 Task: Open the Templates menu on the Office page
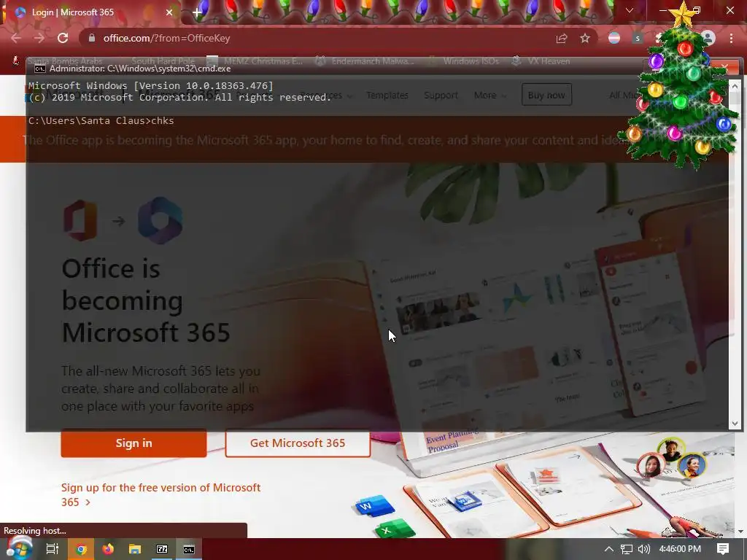pyautogui.click(x=387, y=96)
